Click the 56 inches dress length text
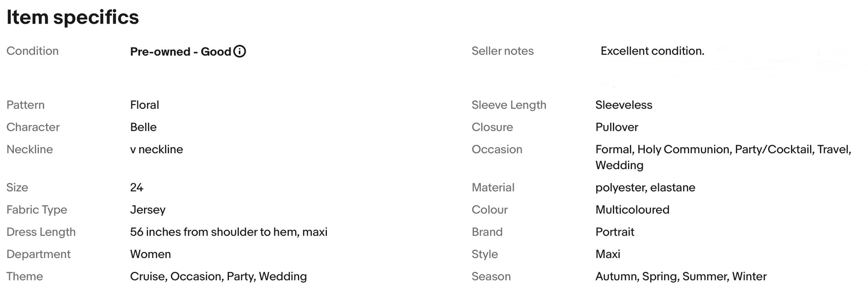Screen dimensions: 868x291 [229, 232]
